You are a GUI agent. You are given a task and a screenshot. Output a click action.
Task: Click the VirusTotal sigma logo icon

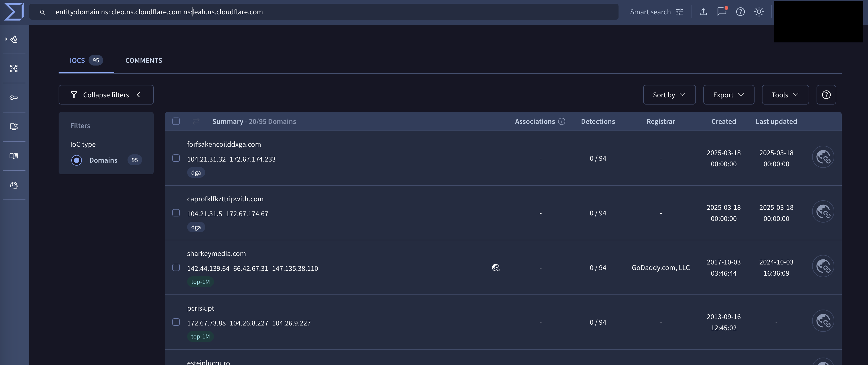click(14, 12)
